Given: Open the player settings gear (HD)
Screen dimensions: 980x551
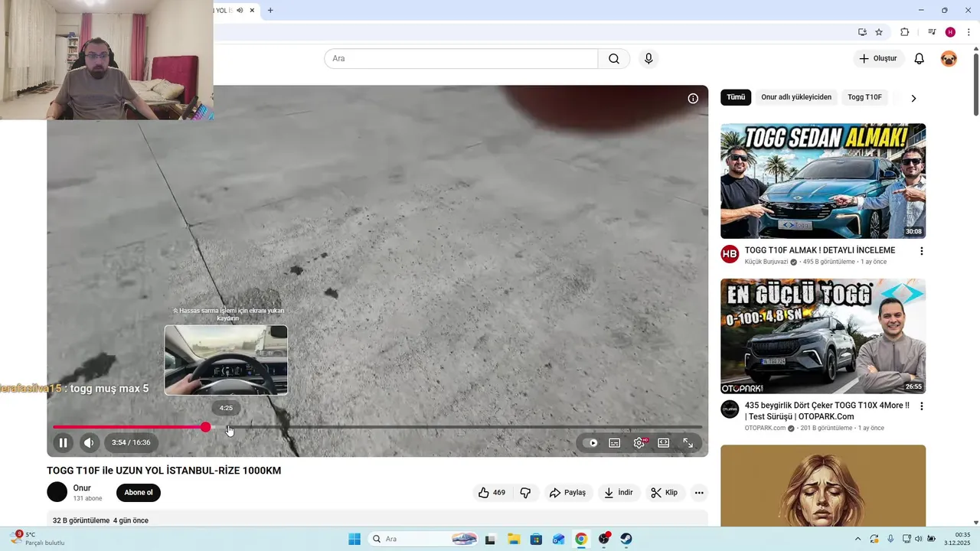Looking at the screenshot, I should pyautogui.click(x=639, y=442).
